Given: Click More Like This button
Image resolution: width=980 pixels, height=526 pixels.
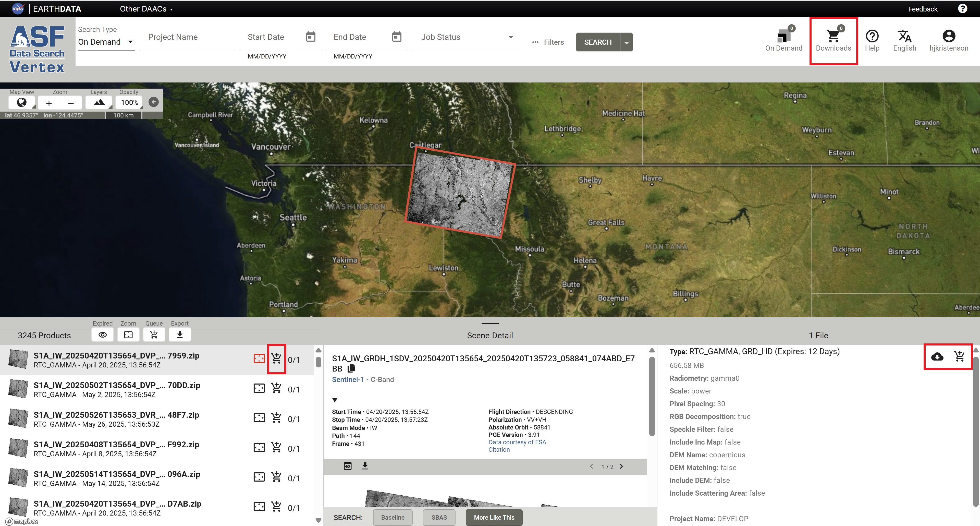Looking at the screenshot, I should point(494,517).
